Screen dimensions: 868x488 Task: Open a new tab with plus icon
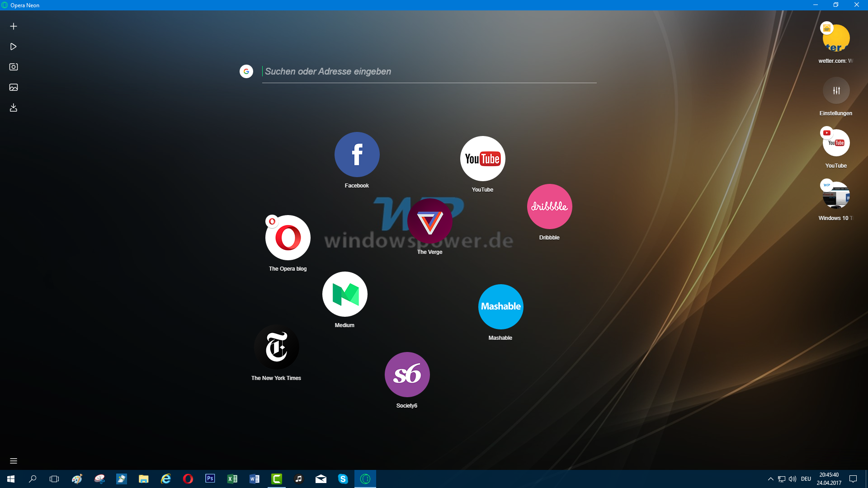(x=14, y=26)
